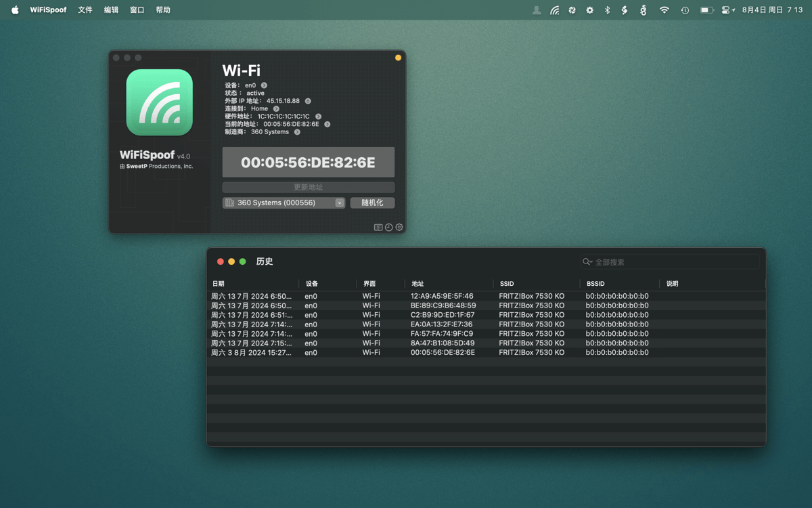812x508 pixels.
Task: Click the arrow beside manufacturer 360 Systems info line
Action: pyautogui.click(x=297, y=132)
